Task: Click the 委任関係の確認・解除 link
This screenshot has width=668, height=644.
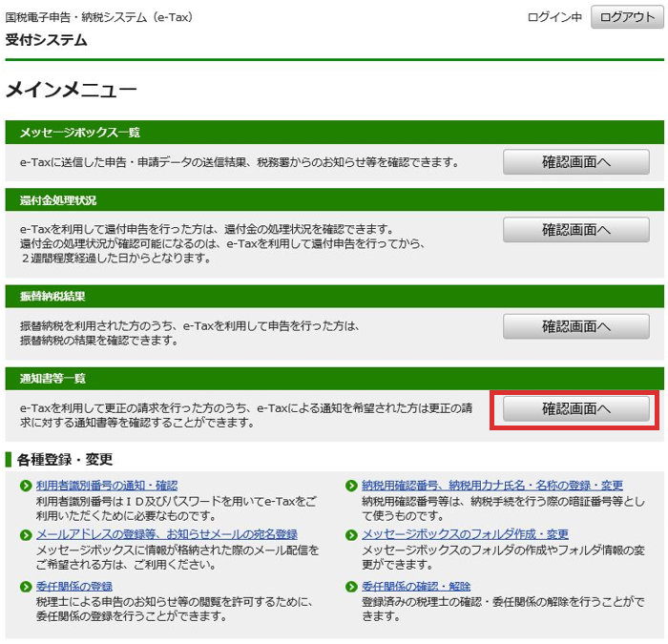Action: [416, 586]
